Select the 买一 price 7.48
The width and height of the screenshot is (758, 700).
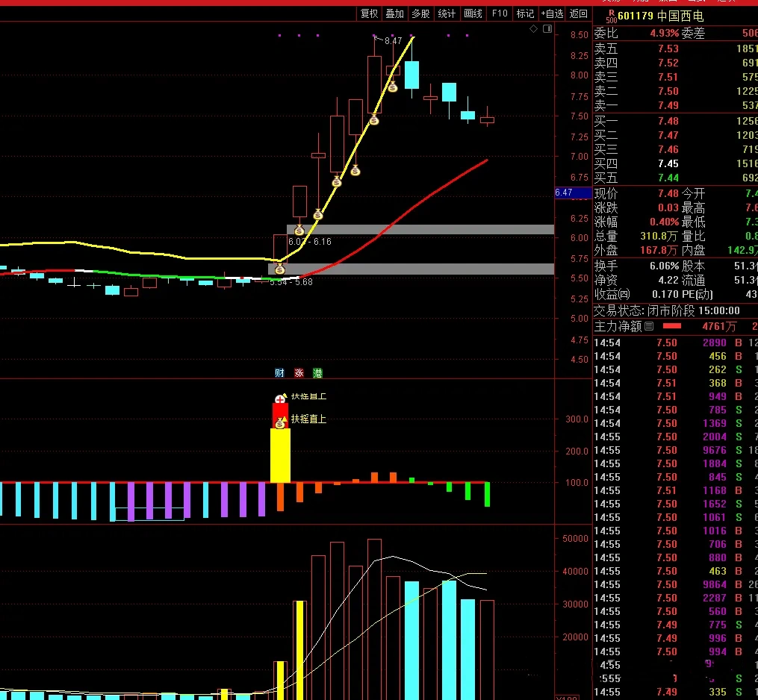click(668, 121)
